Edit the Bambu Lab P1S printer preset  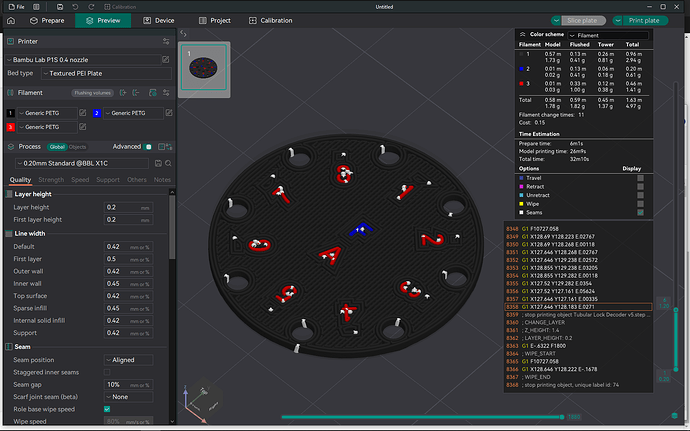165,59
